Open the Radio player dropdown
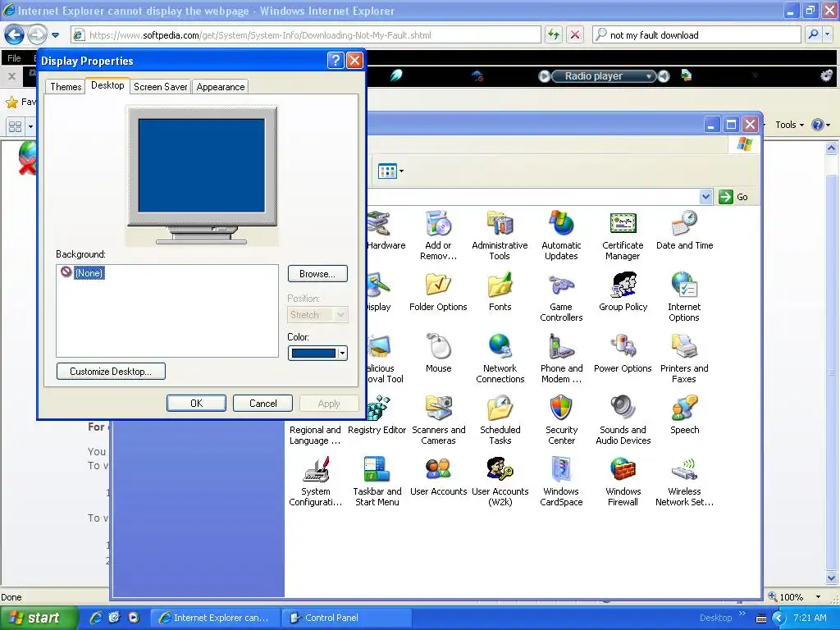The height and width of the screenshot is (630, 840). coord(648,76)
